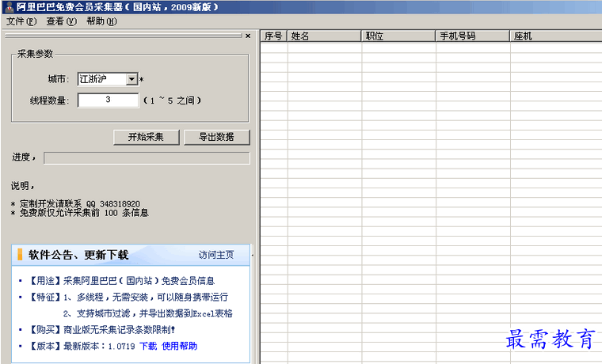Click the 【购买】商业版无采集记录条数限制 line
Viewport: 602px width, 364px height.
point(102,329)
